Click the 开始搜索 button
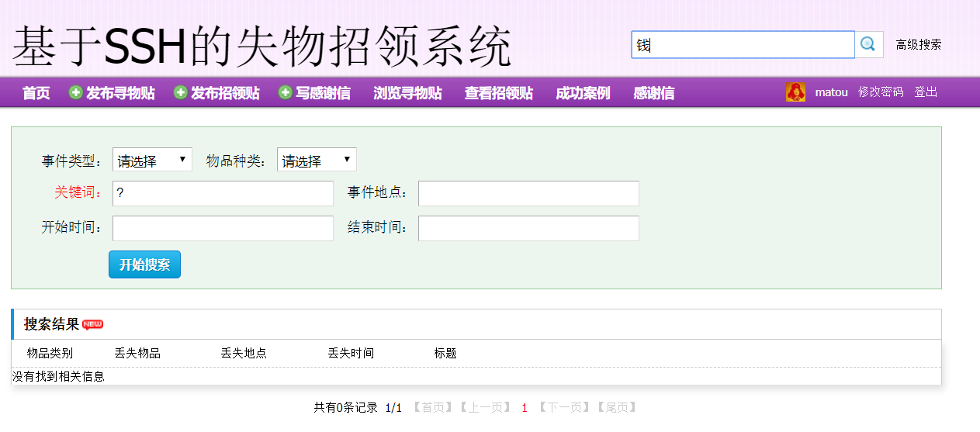Image resolution: width=980 pixels, height=432 pixels. [x=144, y=264]
